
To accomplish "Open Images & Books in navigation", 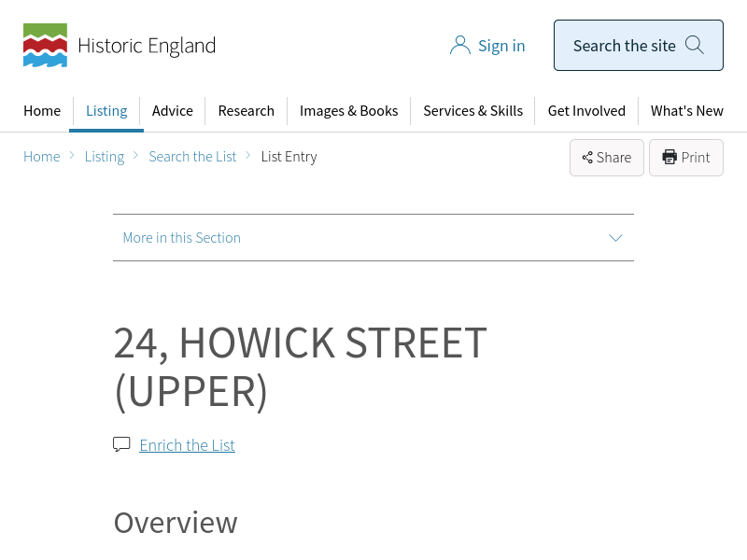I will point(348,110).
